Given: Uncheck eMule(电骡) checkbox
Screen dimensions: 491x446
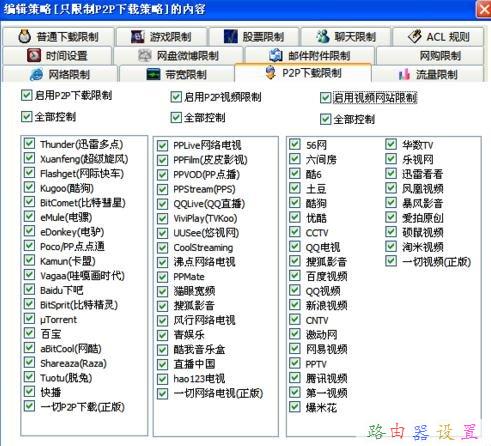Looking at the screenshot, I should point(29,217).
